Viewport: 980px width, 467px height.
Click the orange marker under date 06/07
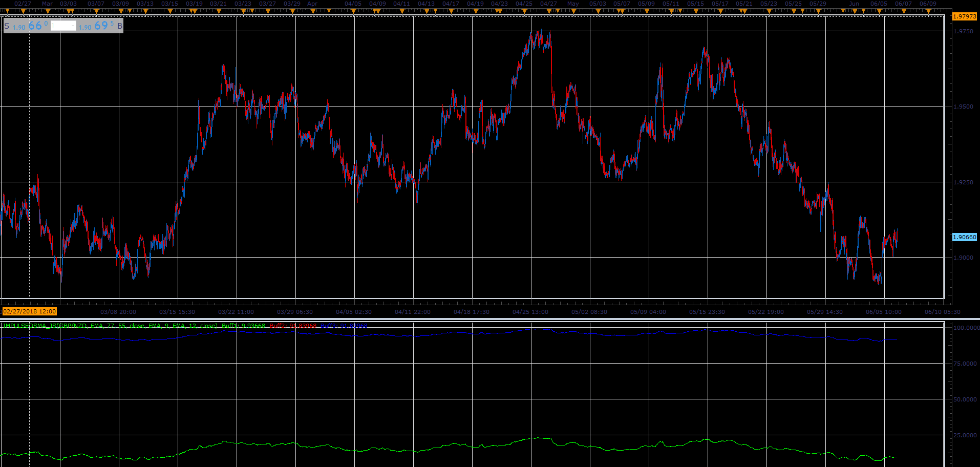tap(904, 11)
